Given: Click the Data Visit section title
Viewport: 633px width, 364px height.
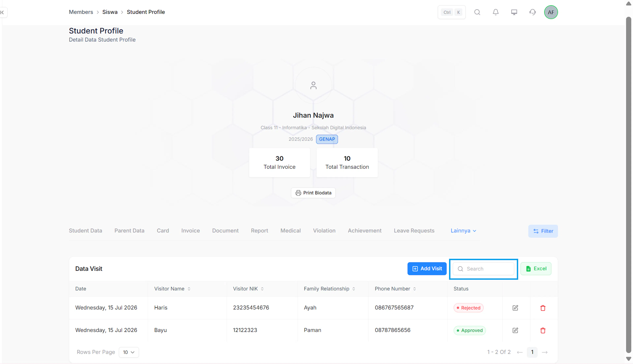Looking at the screenshot, I should (x=89, y=269).
